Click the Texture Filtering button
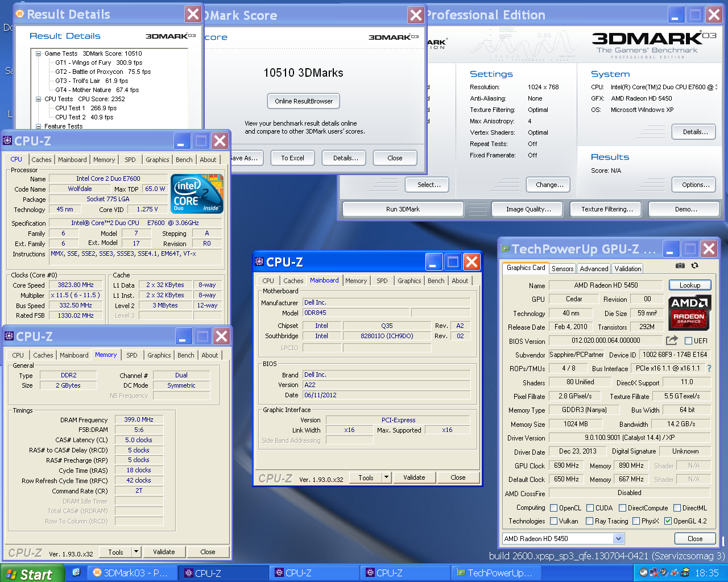This screenshot has width=728, height=582. pos(607,209)
